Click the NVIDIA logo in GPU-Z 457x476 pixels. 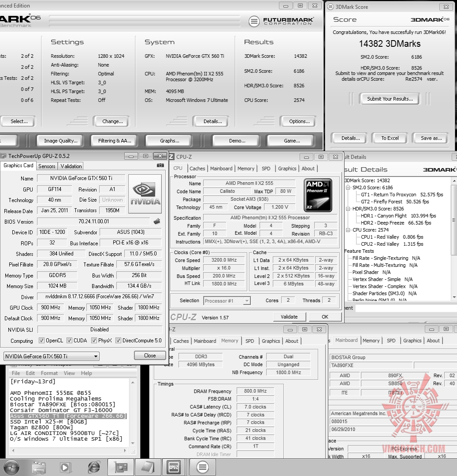click(145, 194)
